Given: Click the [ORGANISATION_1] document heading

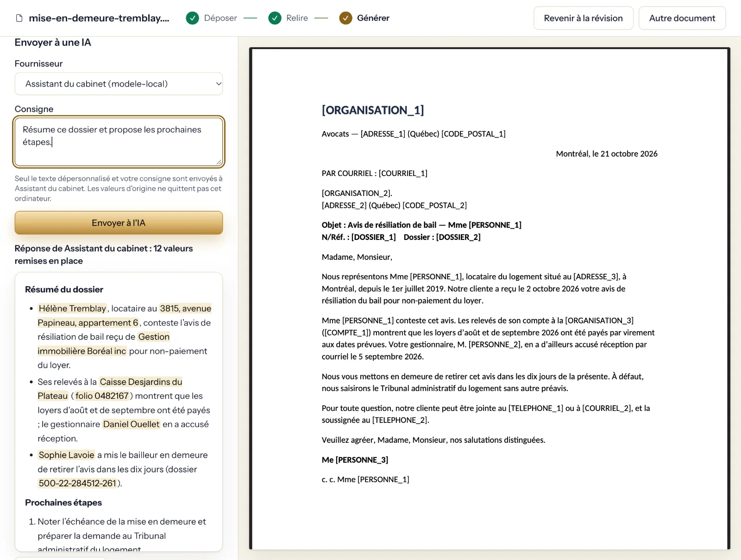Looking at the screenshot, I should 373,110.
